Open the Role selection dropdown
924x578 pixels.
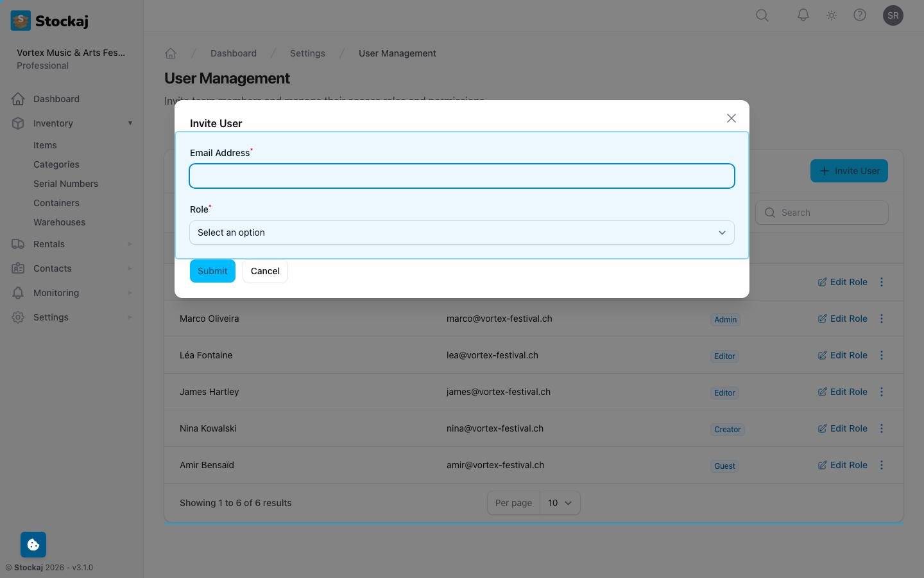pyautogui.click(x=462, y=232)
